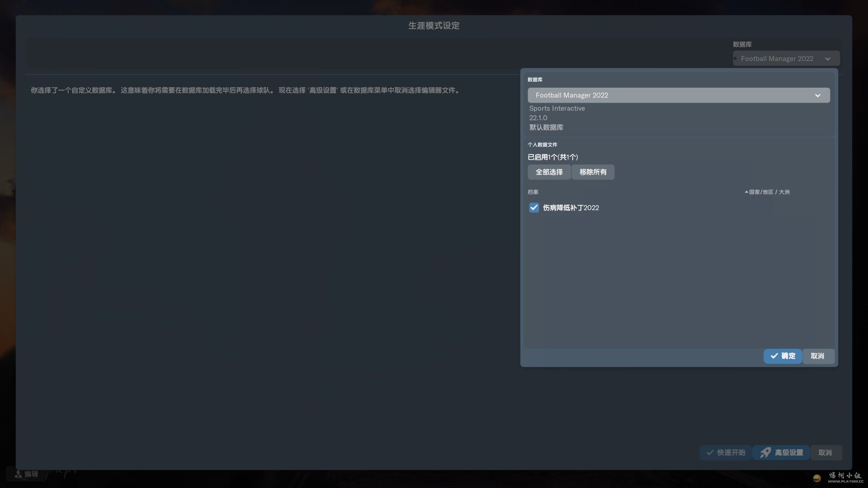Open the Football Manager 2022 database dropdown in popup

point(679,95)
